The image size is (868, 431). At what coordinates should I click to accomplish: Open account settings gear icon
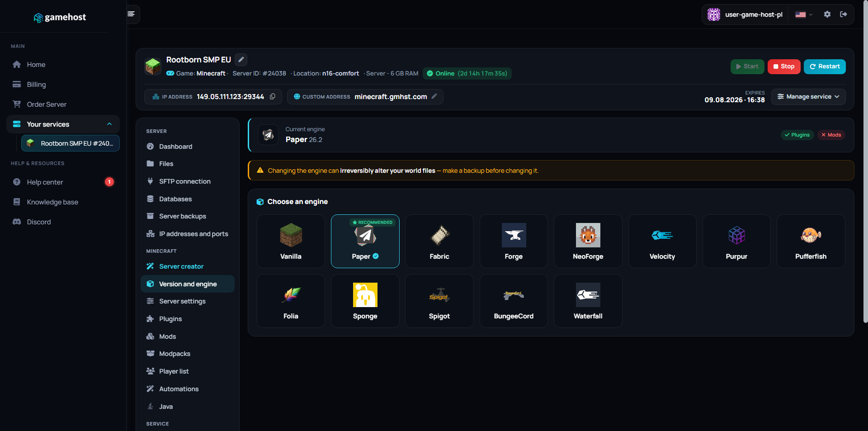click(827, 14)
